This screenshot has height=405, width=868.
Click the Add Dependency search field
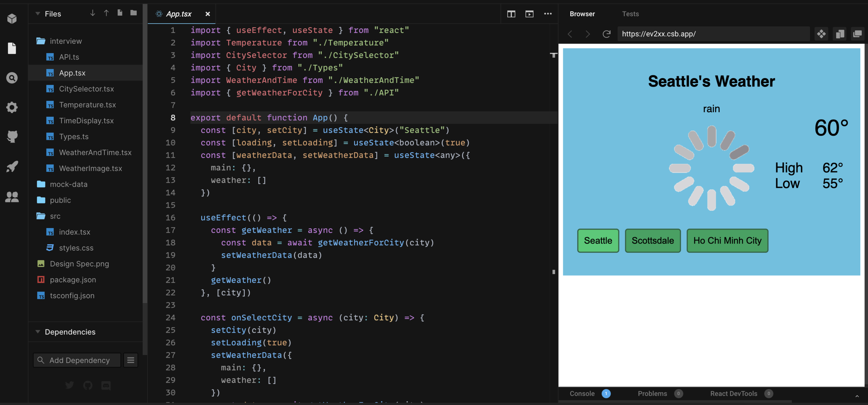click(79, 360)
